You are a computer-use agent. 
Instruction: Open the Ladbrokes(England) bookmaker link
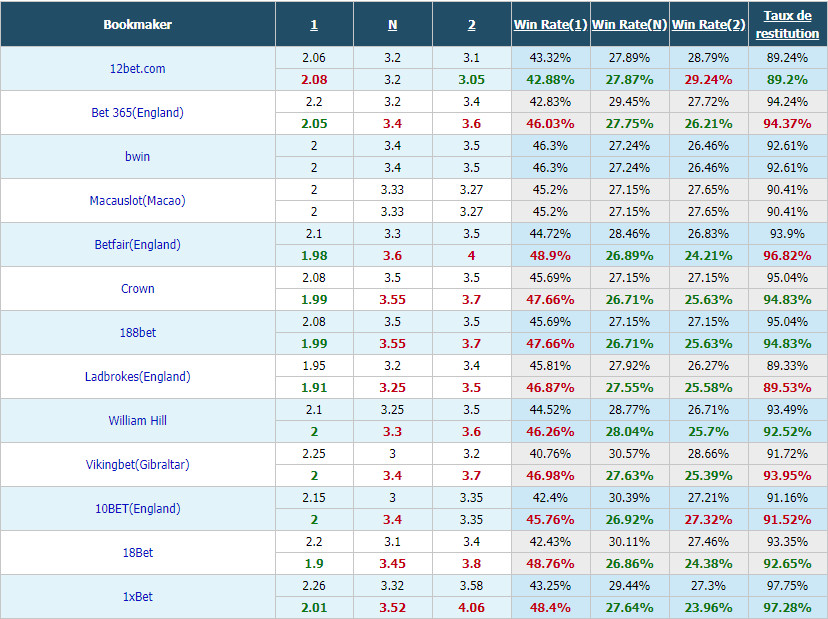137,377
